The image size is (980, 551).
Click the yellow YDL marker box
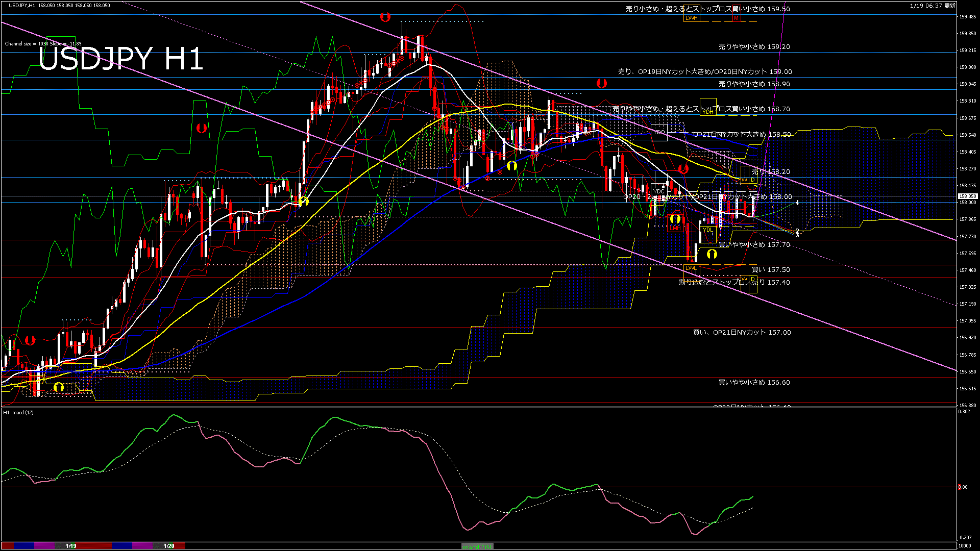click(x=708, y=230)
